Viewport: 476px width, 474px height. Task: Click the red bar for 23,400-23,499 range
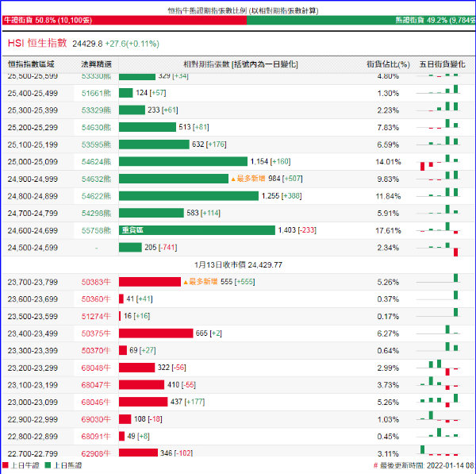[x=156, y=333]
